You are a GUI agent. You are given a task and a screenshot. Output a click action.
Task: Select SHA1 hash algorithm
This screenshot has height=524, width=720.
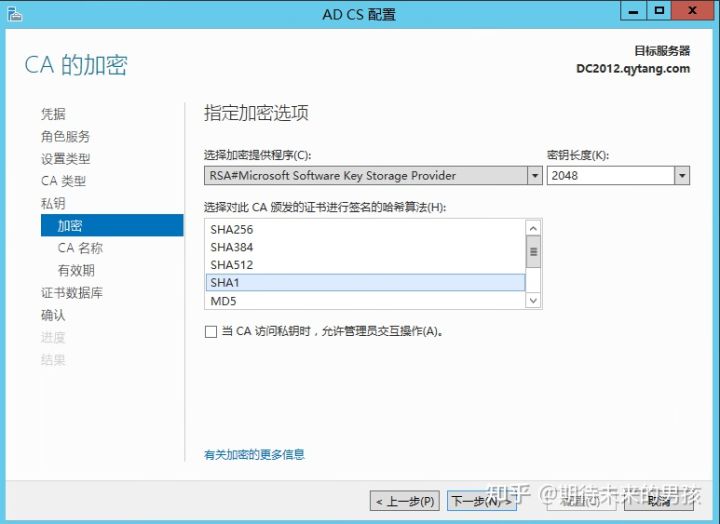365,282
